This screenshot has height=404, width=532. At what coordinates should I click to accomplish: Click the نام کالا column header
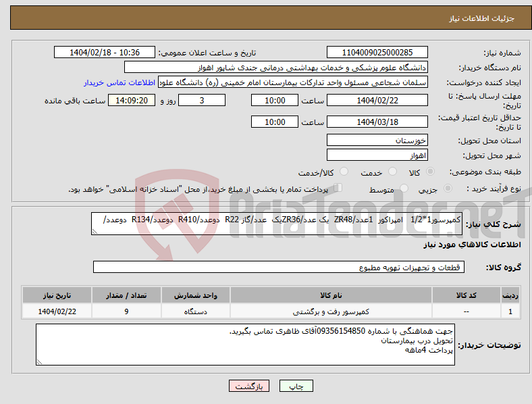331,295
